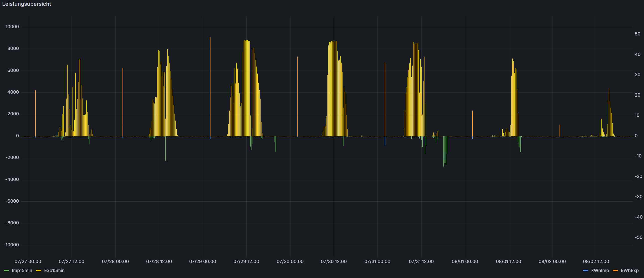This screenshot has height=278, width=644.
Task: Click the -8000 left axis label
Action: (12, 223)
